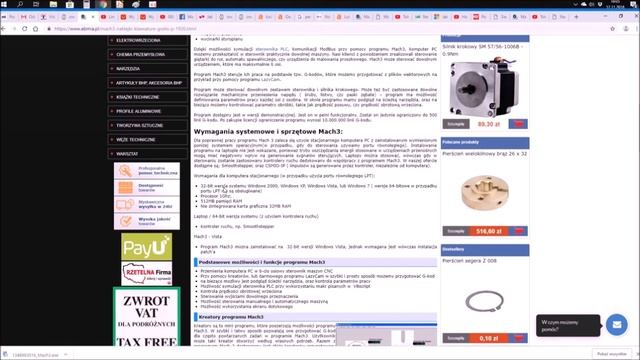Click 'Pokaż wszystkie' downloads button
Viewport: 640px width, 360px height.
(x=611, y=354)
